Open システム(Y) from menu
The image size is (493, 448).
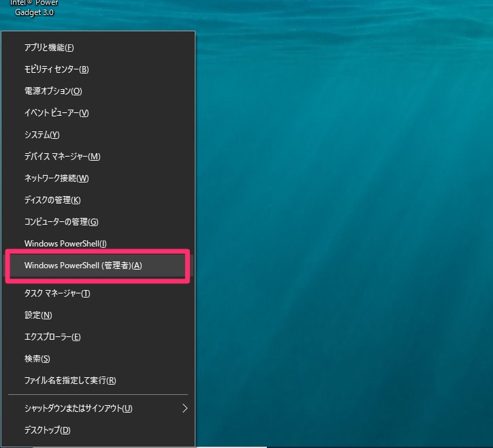point(98,135)
